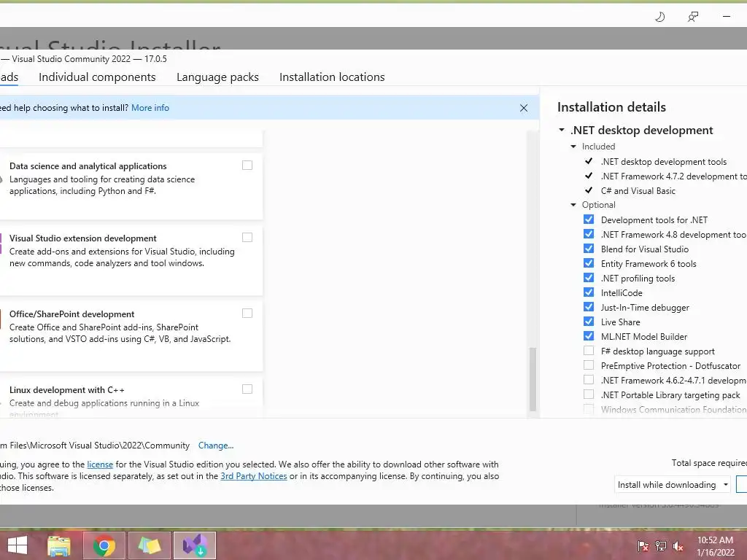Image resolution: width=747 pixels, height=560 pixels.
Task: Dismiss the help info banner
Action: click(x=524, y=108)
